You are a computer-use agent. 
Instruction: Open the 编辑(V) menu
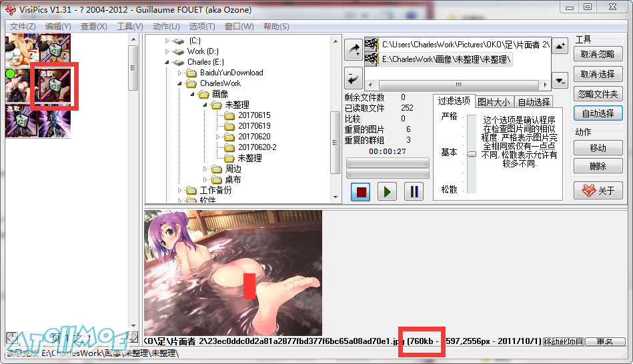[58, 27]
